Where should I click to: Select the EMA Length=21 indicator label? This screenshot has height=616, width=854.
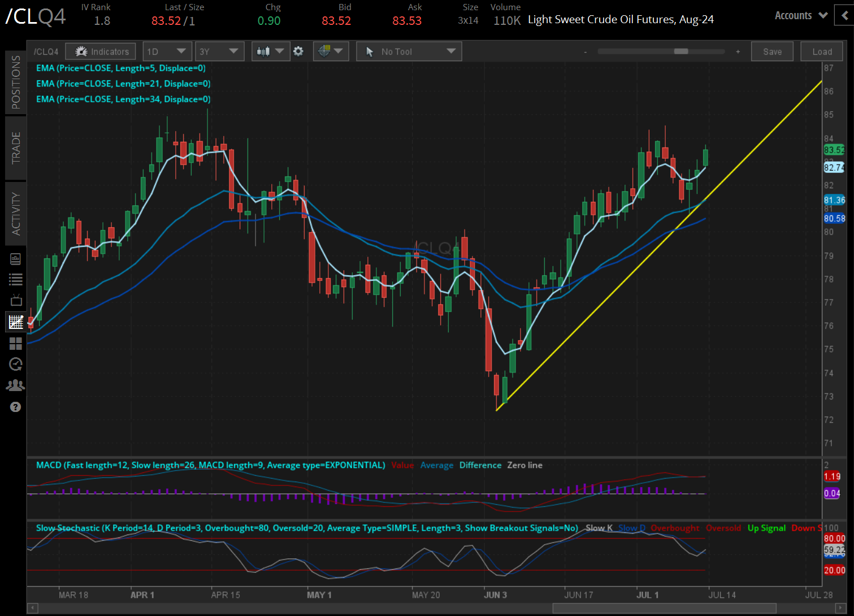pyautogui.click(x=123, y=84)
